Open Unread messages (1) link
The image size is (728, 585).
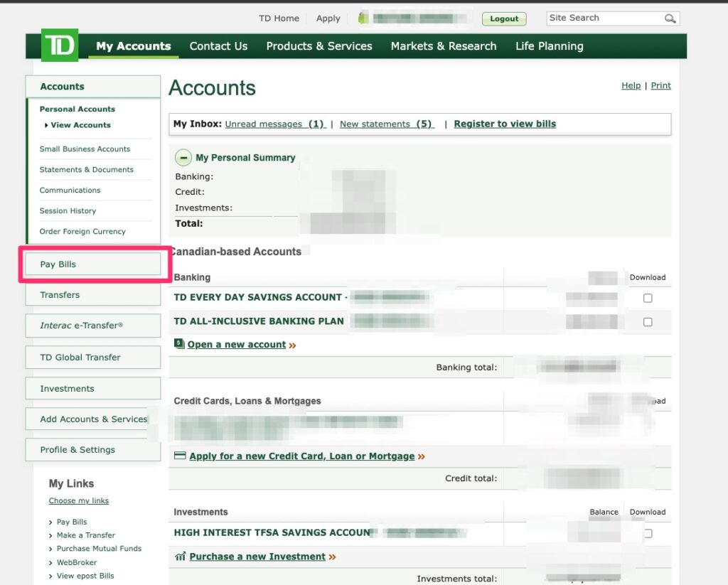tap(275, 124)
